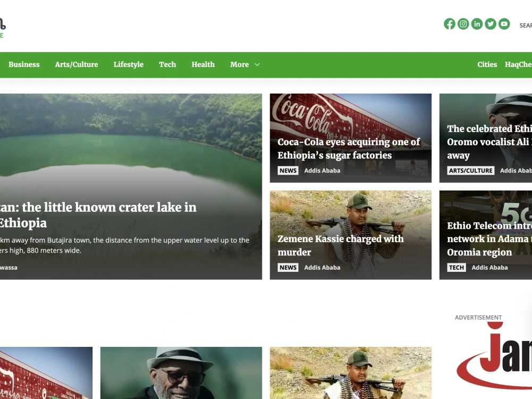
Task: Open the site's Facebook page icon
Action: (449, 23)
